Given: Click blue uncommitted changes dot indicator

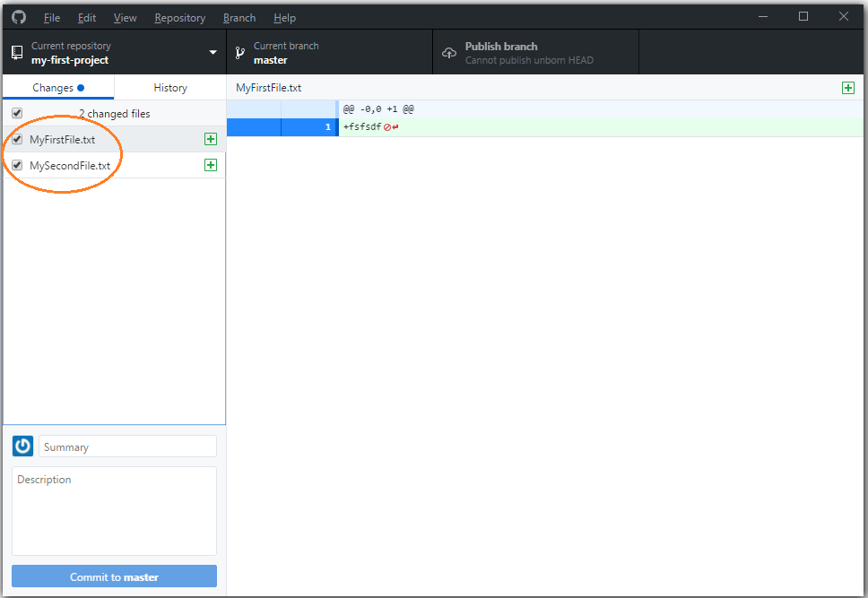Looking at the screenshot, I should pos(81,88).
